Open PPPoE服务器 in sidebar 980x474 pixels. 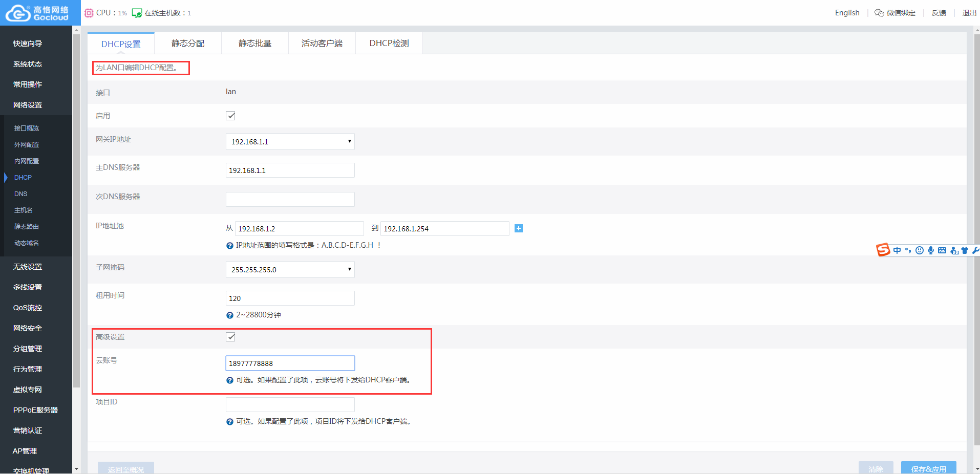(x=36, y=410)
